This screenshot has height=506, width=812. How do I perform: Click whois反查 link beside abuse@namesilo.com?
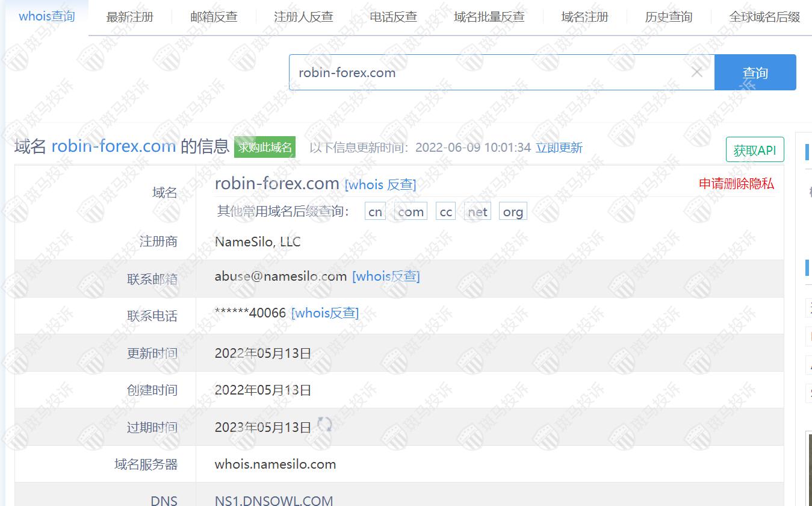click(x=386, y=276)
